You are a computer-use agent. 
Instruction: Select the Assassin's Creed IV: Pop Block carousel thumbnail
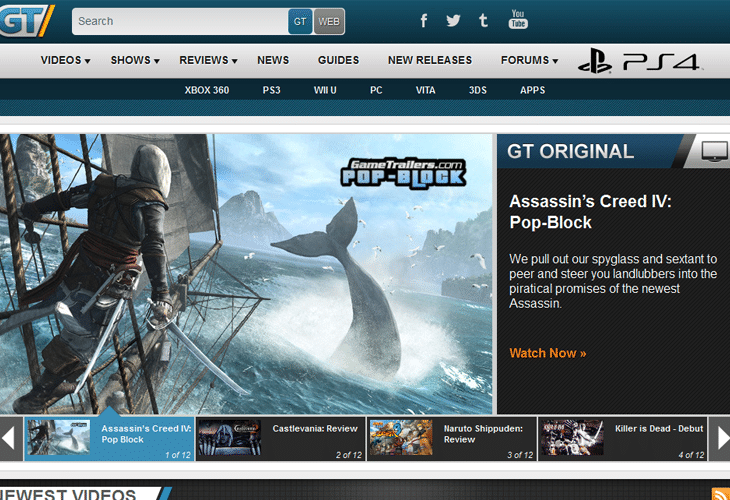58,438
